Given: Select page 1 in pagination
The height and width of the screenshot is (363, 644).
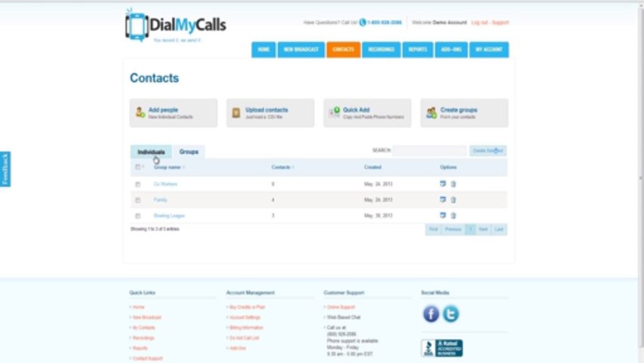Looking at the screenshot, I should 470,229.
